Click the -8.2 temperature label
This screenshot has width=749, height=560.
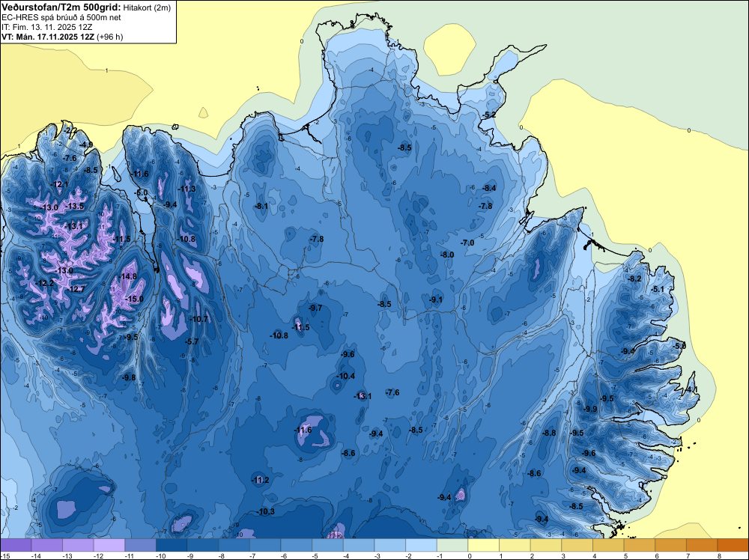634,279
